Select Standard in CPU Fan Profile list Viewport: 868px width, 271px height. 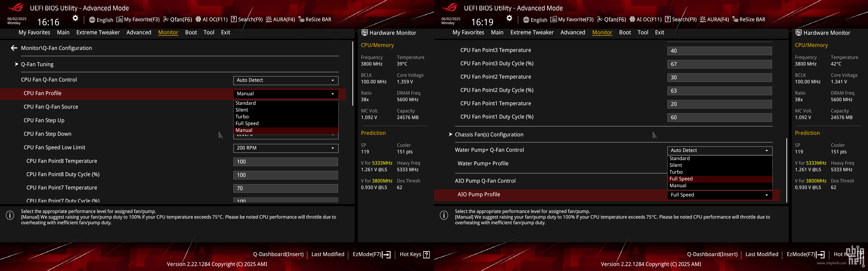(x=286, y=103)
